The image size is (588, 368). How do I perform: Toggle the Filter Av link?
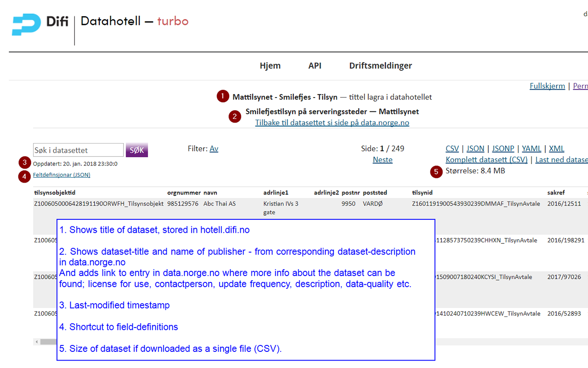pos(214,149)
